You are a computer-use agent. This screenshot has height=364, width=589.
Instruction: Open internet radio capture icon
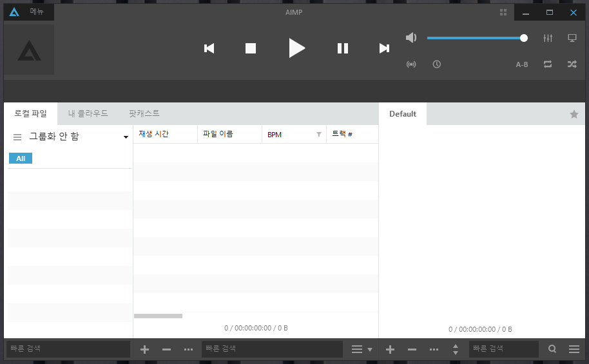tap(411, 64)
